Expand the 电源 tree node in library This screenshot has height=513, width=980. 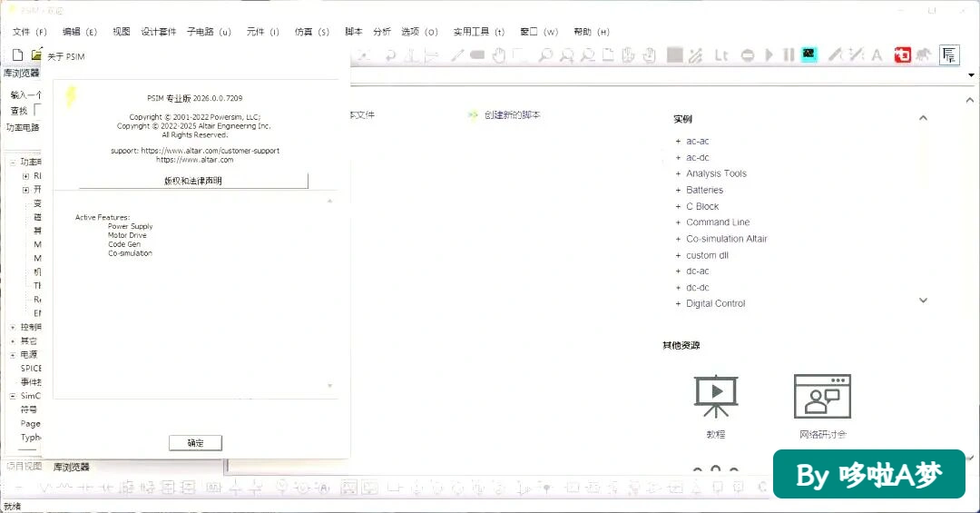coord(13,355)
